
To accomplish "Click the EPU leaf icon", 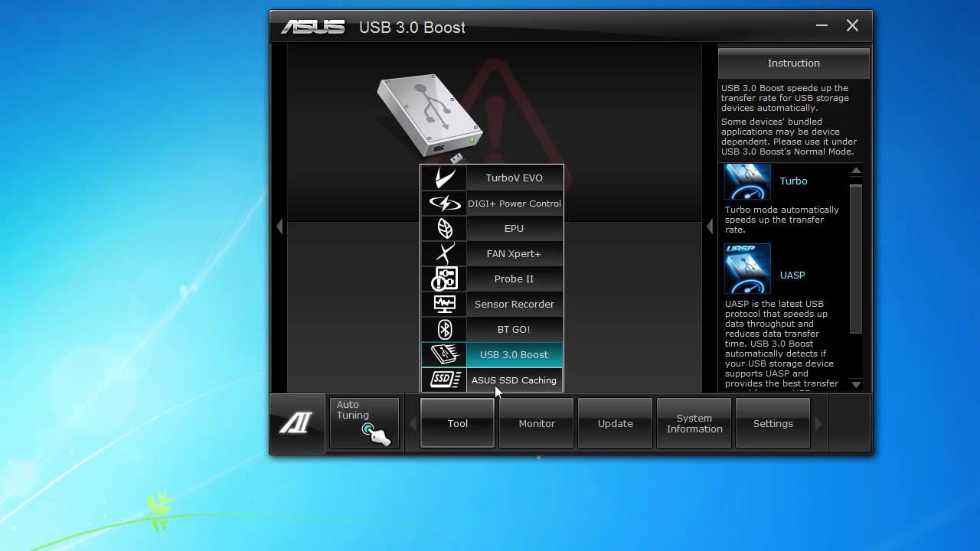I will pos(444,228).
